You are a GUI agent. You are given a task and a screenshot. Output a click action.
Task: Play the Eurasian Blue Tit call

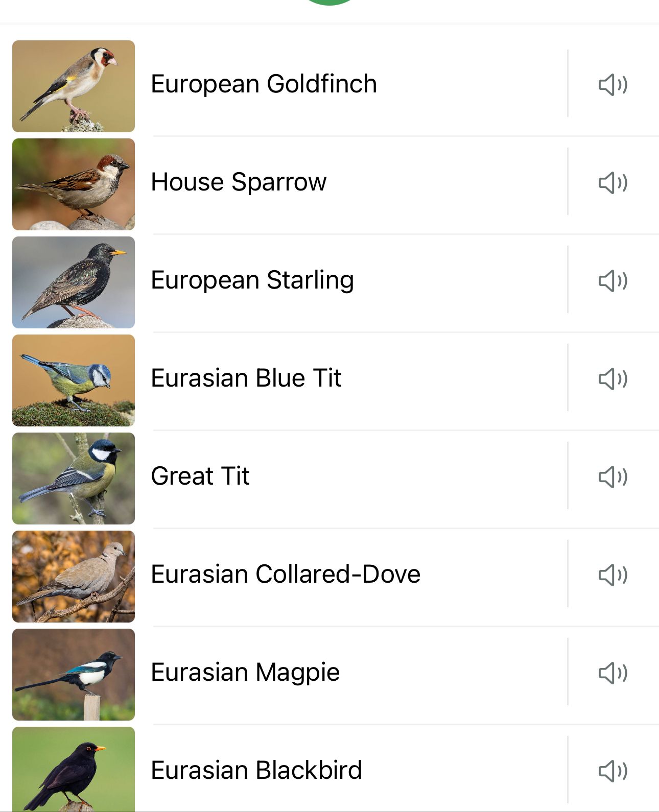pyautogui.click(x=613, y=379)
